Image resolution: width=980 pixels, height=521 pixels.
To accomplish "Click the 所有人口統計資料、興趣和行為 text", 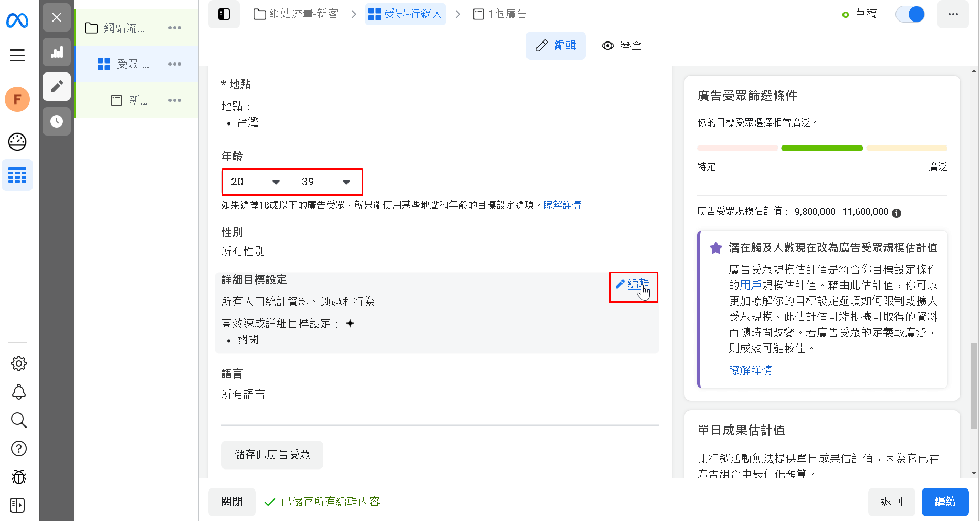I will [x=298, y=302].
